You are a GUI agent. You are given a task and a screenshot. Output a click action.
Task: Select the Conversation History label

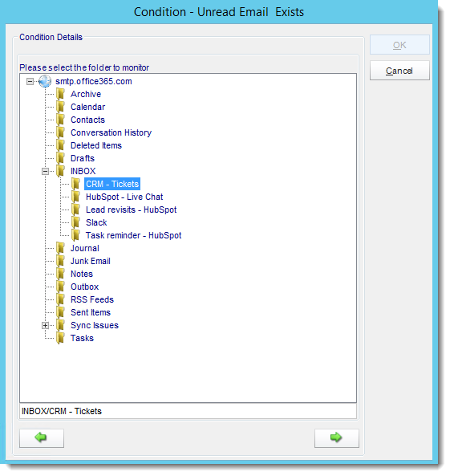point(111,132)
